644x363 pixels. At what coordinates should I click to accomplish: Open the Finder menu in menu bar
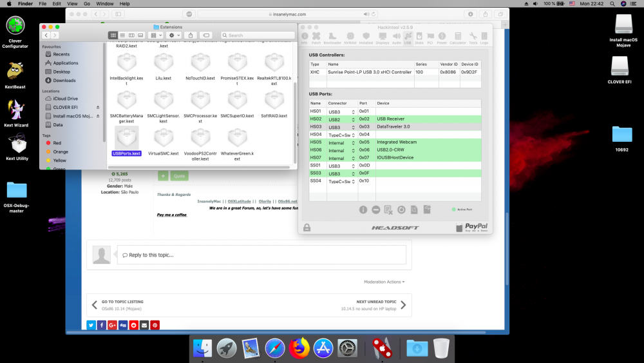click(25, 4)
